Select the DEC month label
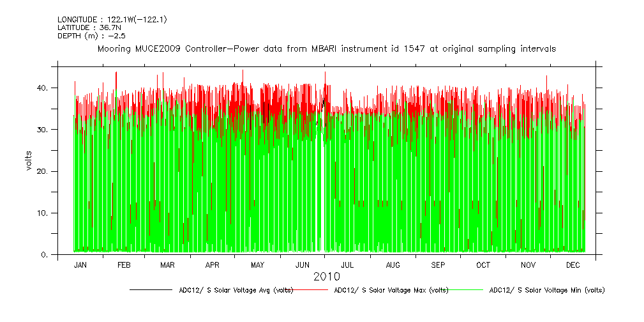This screenshot has height=322, width=644. click(x=573, y=264)
